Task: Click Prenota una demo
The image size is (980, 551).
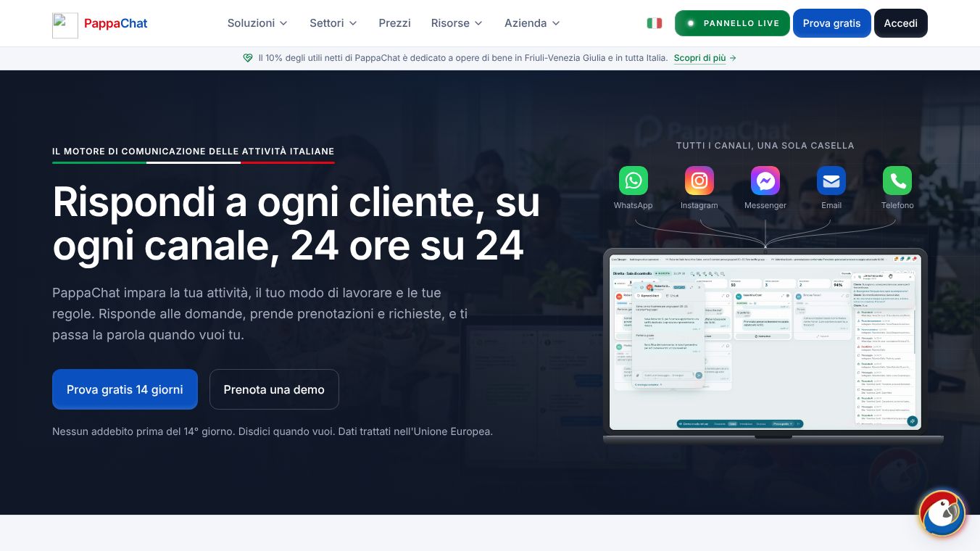Action: 274,389
